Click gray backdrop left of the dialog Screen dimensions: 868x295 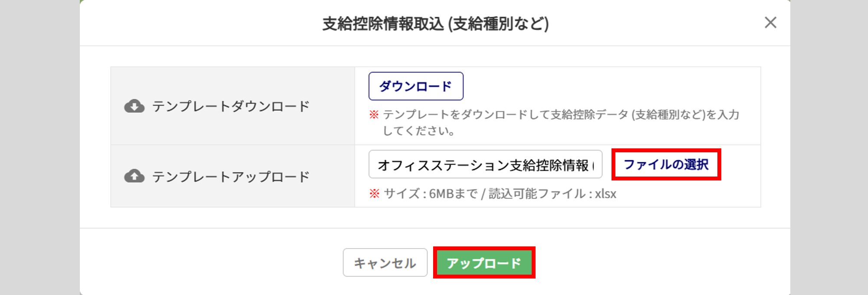click(39, 147)
